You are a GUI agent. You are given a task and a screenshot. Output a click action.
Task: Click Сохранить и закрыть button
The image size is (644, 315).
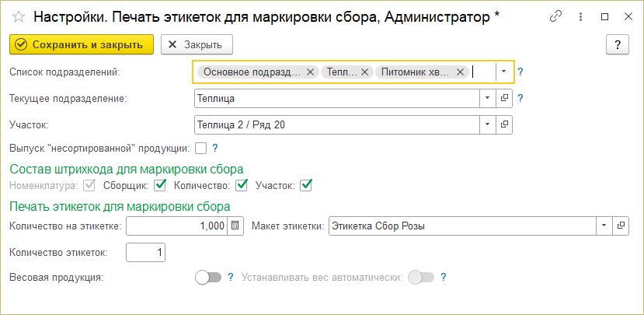click(x=82, y=44)
